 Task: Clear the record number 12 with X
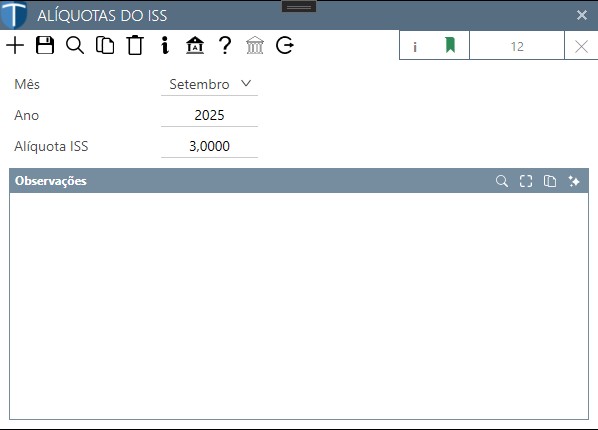(x=581, y=47)
